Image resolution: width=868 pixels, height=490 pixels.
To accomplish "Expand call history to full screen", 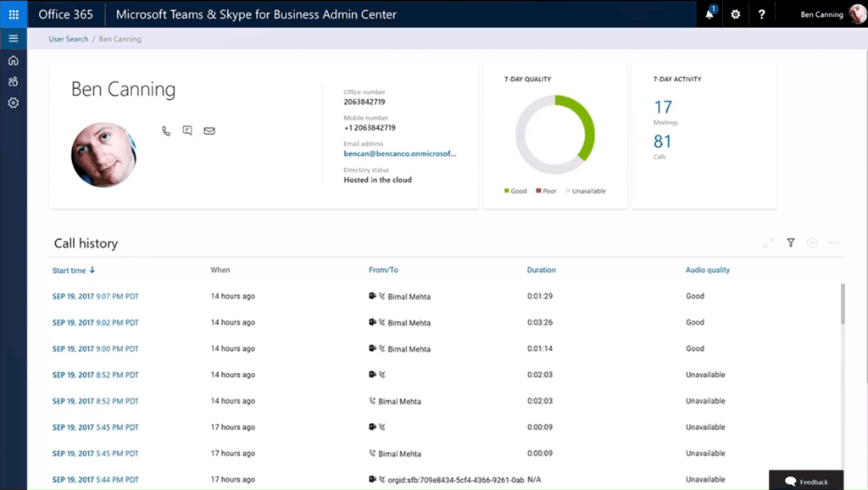I will click(x=769, y=243).
